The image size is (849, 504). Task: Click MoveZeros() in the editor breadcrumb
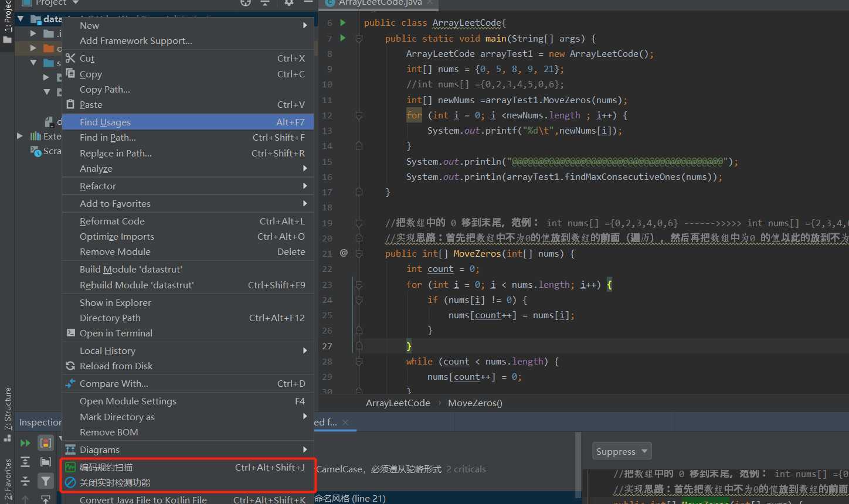point(475,403)
